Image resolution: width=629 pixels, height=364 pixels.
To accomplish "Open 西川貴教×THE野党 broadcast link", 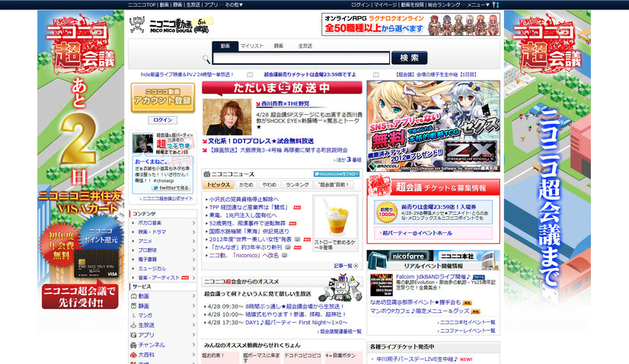I will (286, 104).
